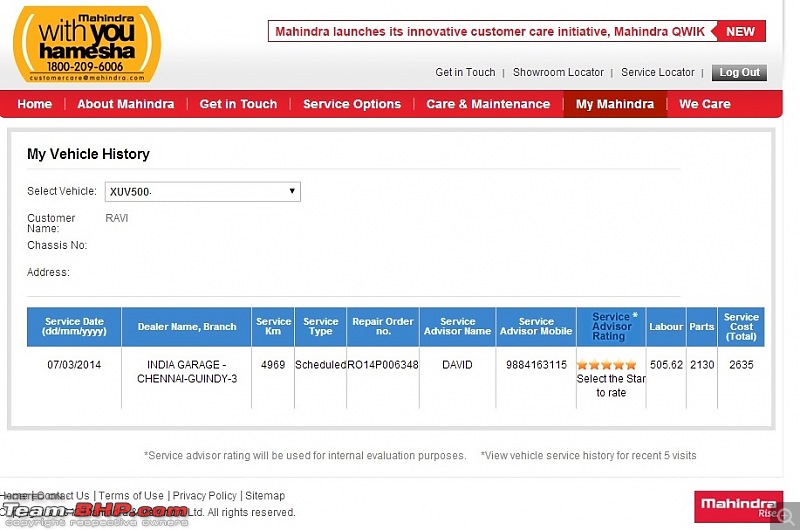800x530 pixels.
Task: Click the parts value 2130
Action: (x=702, y=365)
